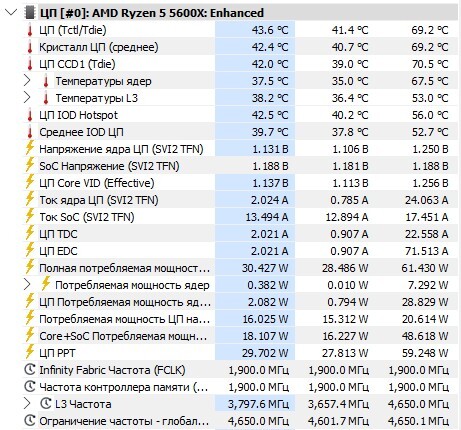Click clock icon beside L3 Частота

click(46, 404)
